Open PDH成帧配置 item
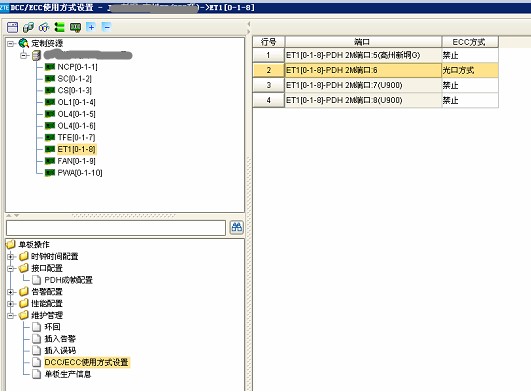Screen dimensions: 531x392 68,280
